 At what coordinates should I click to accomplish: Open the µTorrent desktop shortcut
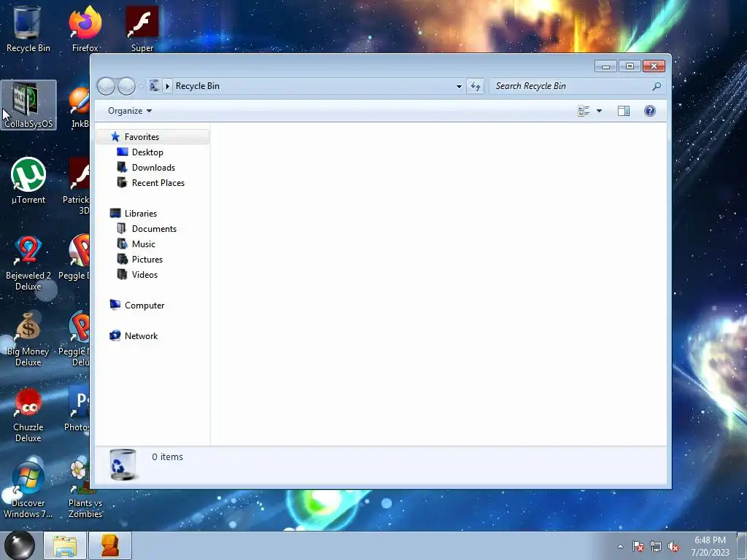click(x=28, y=181)
